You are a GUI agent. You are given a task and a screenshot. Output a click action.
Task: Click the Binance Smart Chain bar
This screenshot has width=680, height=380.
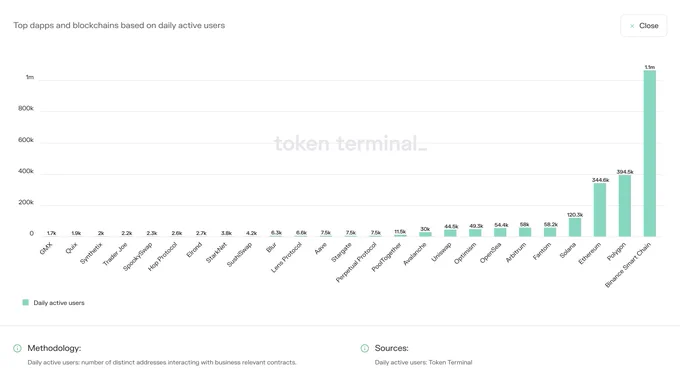pos(650,154)
